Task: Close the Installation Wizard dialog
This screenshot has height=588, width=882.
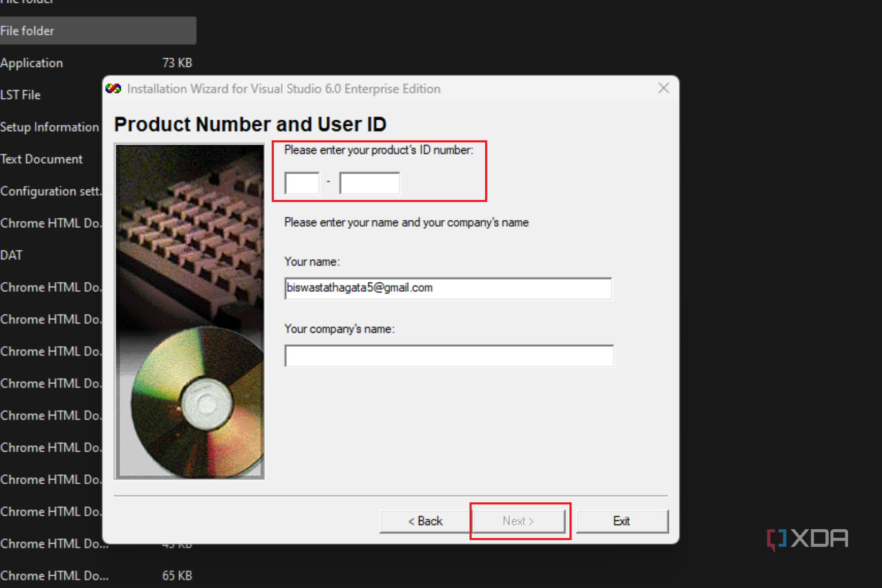Action: pos(663,88)
